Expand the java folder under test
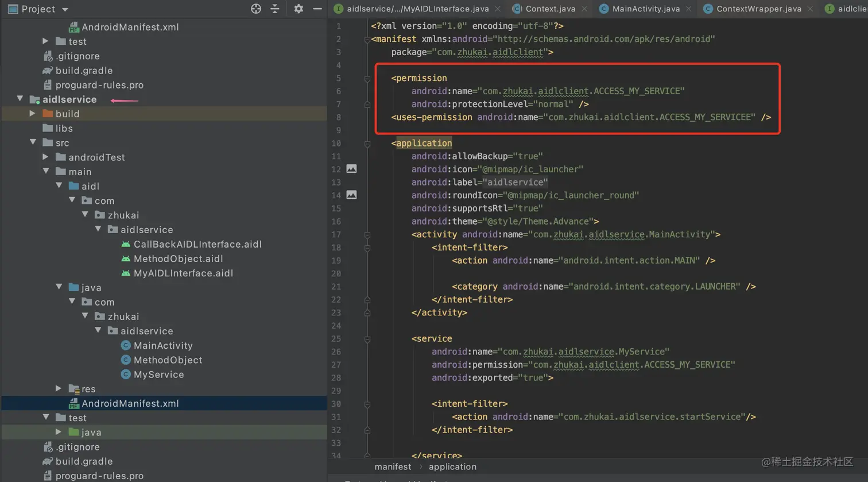 pyautogui.click(x=59, y=431)
